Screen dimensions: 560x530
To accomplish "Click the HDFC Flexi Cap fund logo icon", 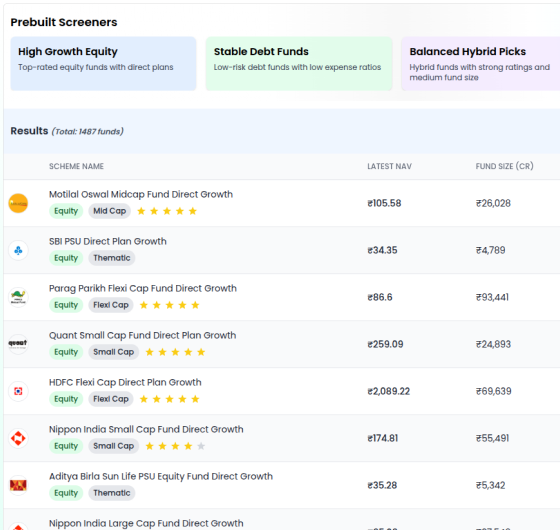I will pos(18,391).
